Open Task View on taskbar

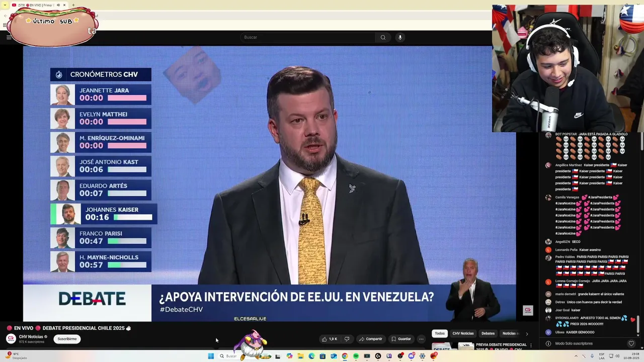(278, 356)
